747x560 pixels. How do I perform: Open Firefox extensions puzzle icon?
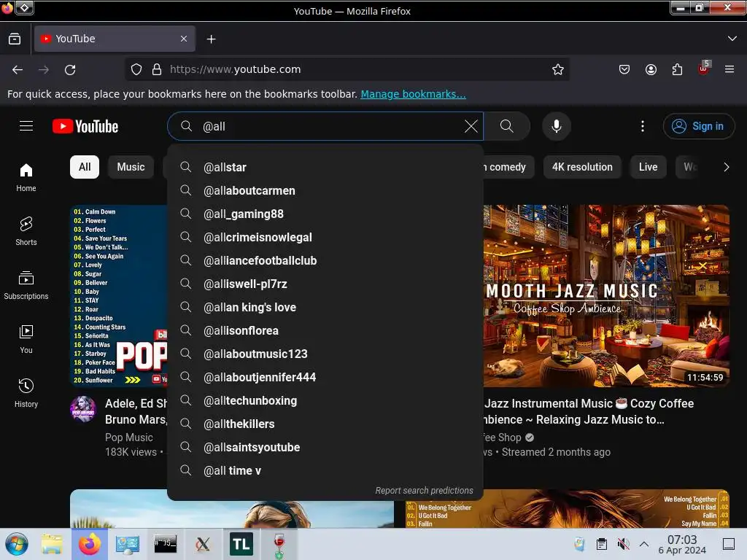pos(677,69)
